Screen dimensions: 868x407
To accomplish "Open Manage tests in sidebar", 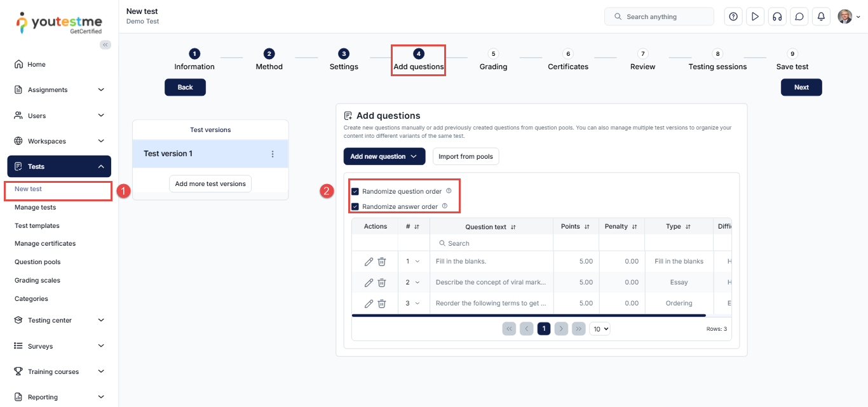I will tap(35, 208).
